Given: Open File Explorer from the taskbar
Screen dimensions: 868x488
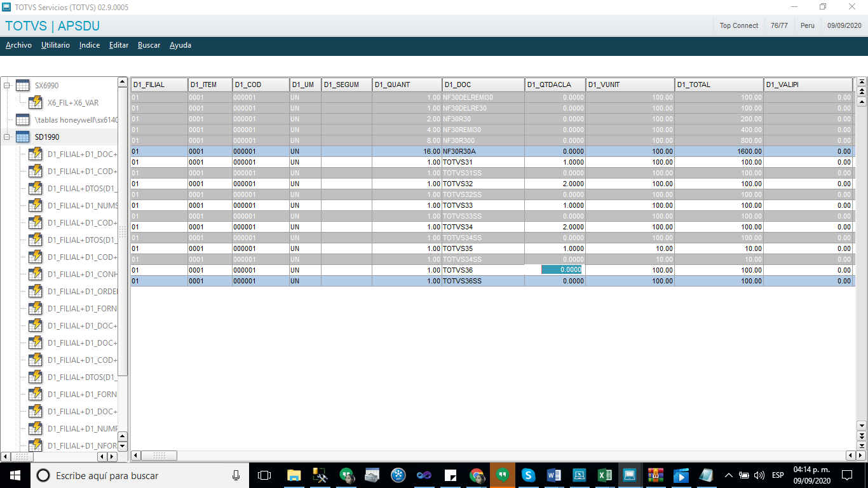Looking at the screenshot, I should point(294,475).
